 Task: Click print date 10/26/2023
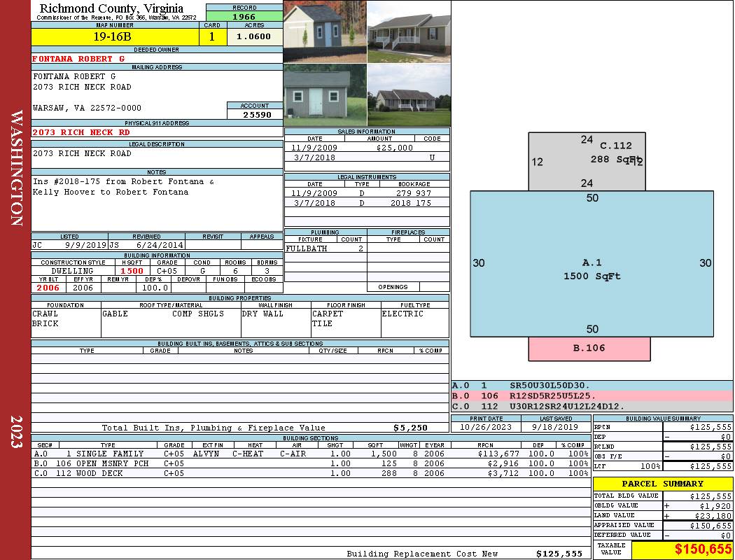click(x=486, y=428)
